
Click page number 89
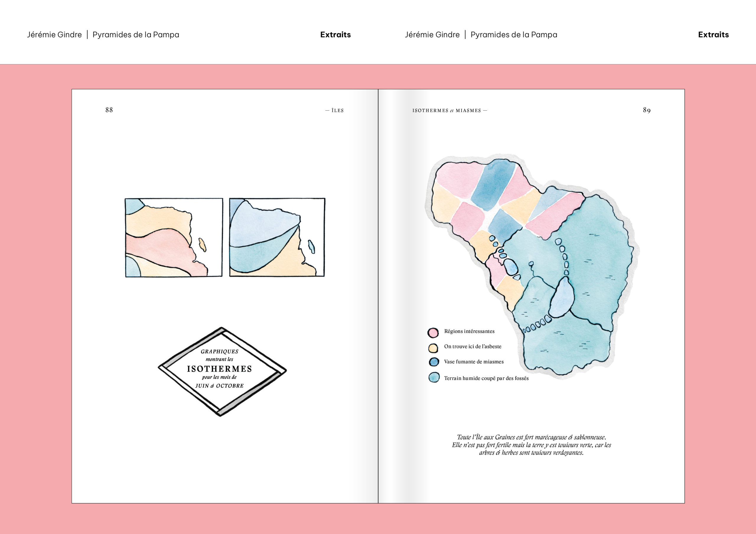point(647,110)
